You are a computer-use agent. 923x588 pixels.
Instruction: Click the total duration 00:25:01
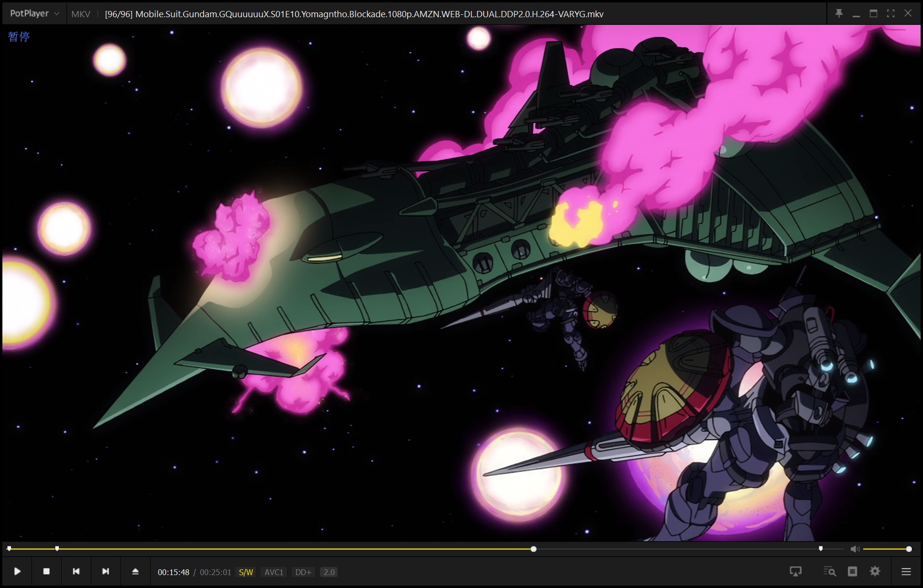(215, 572)
